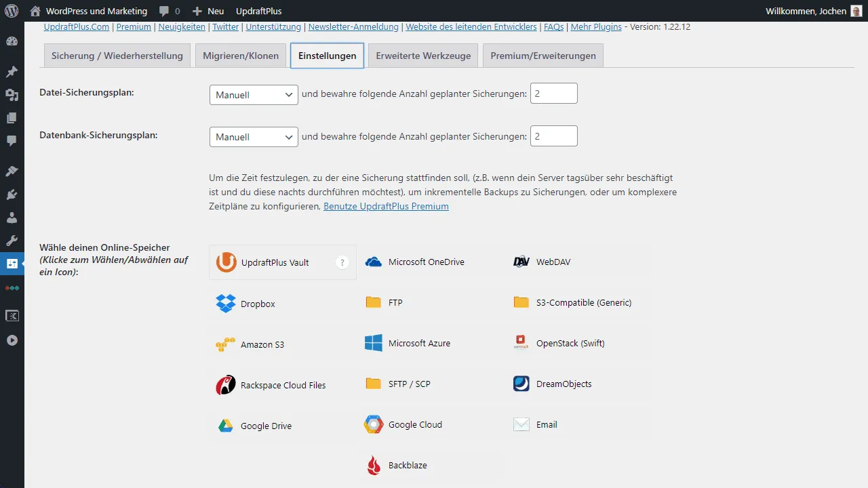Open the FAQs link
Screen dimensions: 868x488
[x=553, y=27]
